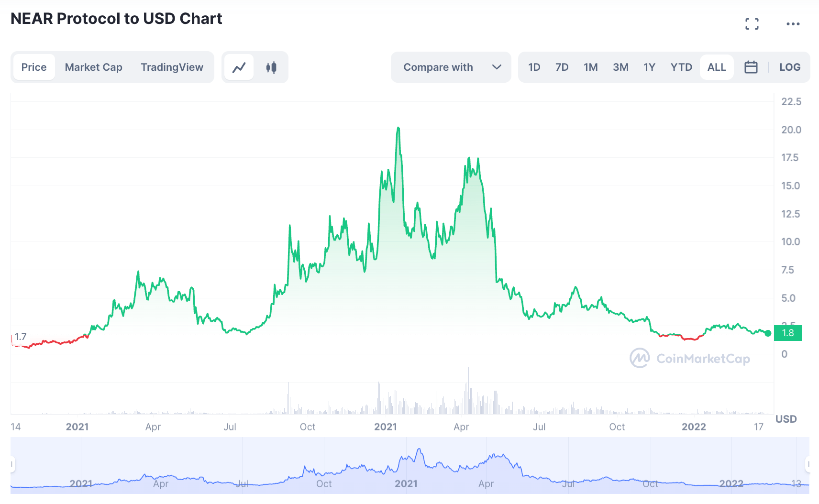Switch to candlestick chart view icon
The height and width of the screenshot is (504, 819).
pos(271,67)
